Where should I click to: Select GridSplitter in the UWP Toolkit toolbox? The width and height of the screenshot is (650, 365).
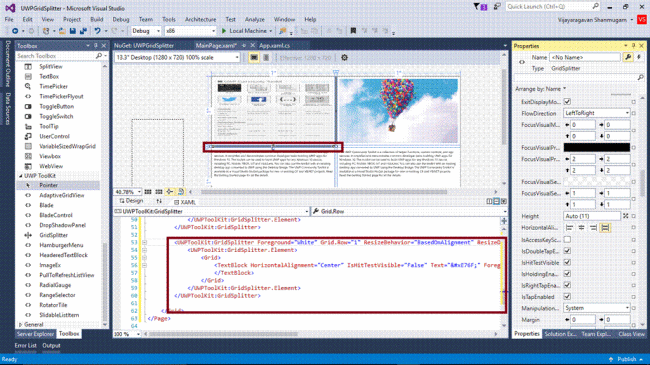[x=53, y=235]
